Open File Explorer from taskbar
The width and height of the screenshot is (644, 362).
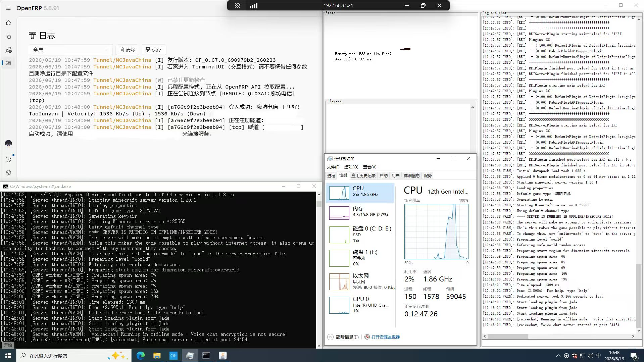pos(157,356)
